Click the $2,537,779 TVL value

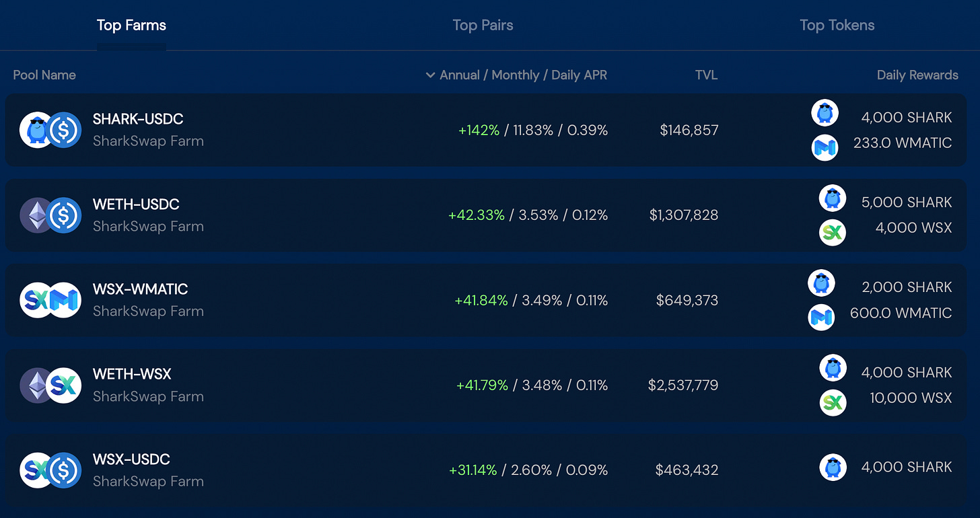pyautogui.click(x=683, y=385)
